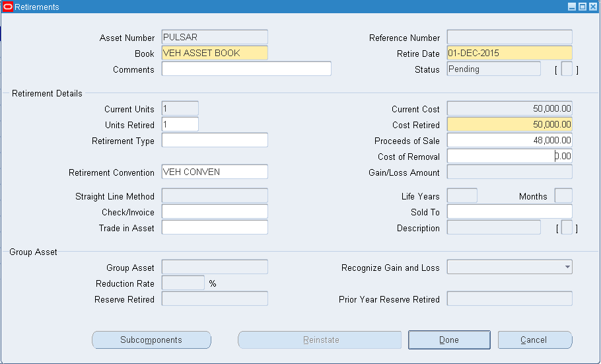Select the Retire Date field
The width and height of the screenshot is (601, 364).
509,53
